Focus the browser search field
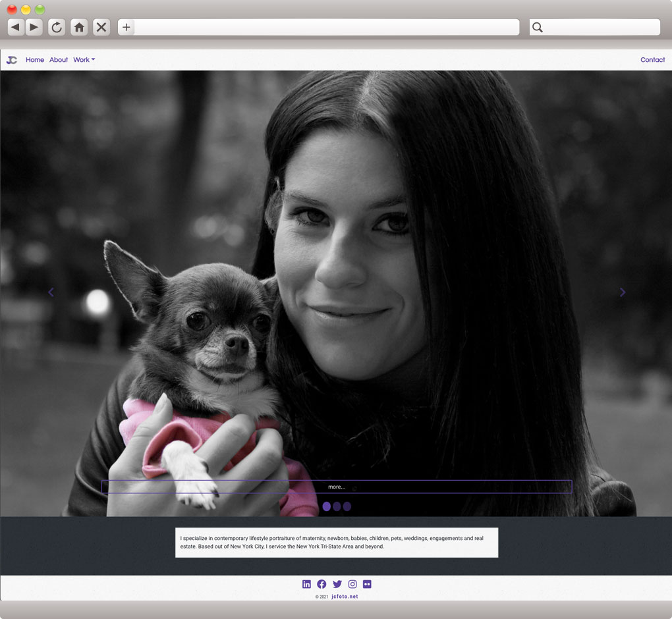This screenshot has height=619, width=672. 600,27
